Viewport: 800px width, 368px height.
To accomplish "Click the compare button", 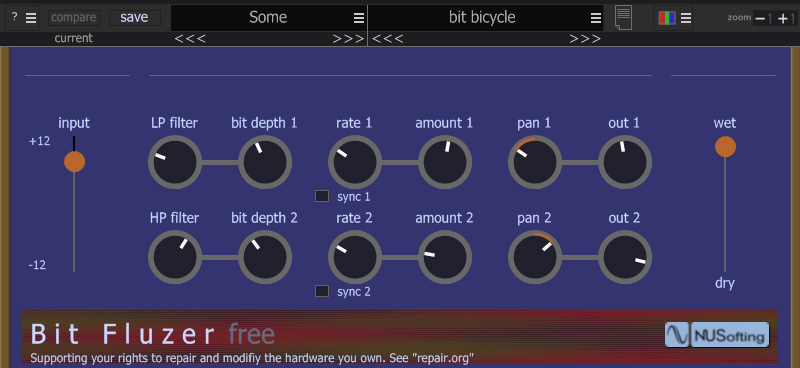I will (x=74, y=17).
